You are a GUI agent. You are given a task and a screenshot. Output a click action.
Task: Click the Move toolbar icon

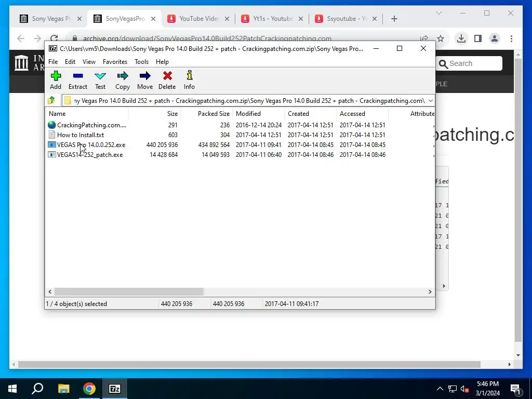pos(145,80)
